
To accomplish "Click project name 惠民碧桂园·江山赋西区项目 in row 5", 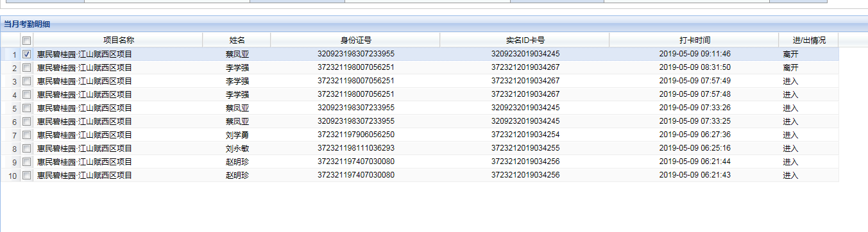I will click(84, 108).
